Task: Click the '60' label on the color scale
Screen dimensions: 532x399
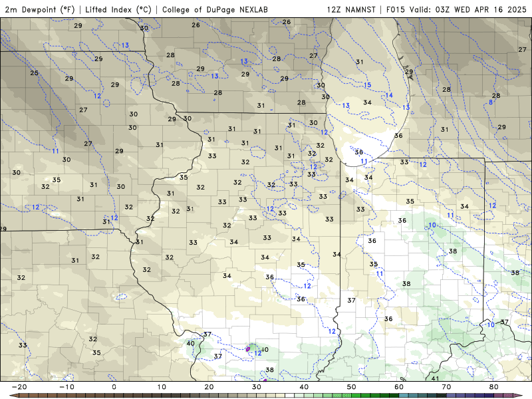Action: pyautogui.click(x=399, y=387)
